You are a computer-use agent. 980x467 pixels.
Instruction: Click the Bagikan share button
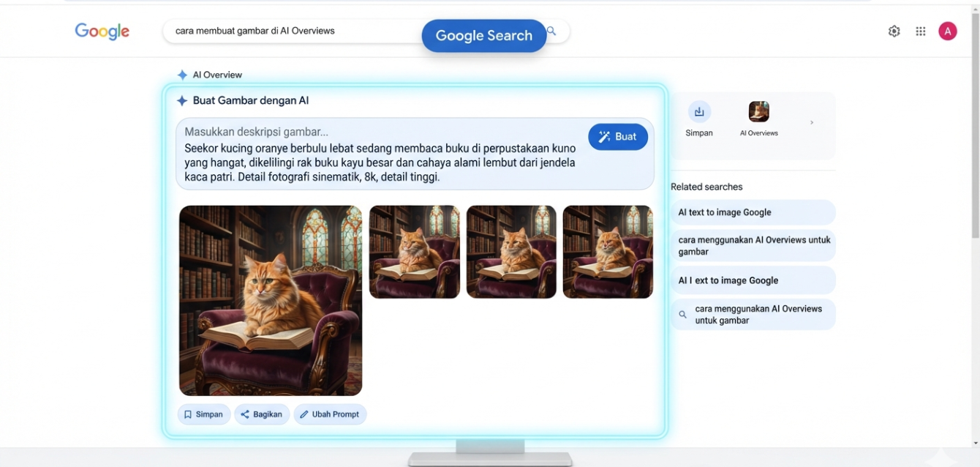point(262,414)
